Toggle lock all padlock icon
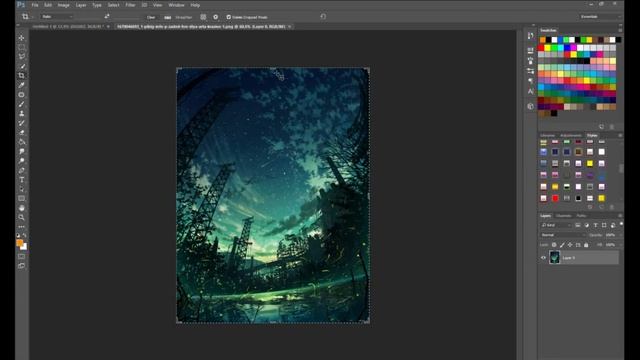Image resolution: width=640 pixels, height=360 pixels. (586, 245)
